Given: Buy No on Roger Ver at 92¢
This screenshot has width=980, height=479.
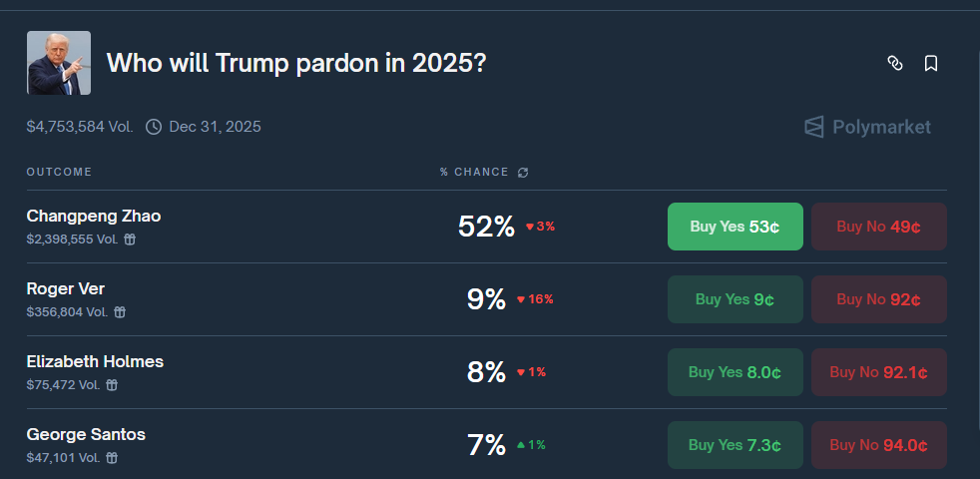Looking at the screenshot, I should click(x=878, y=299).
